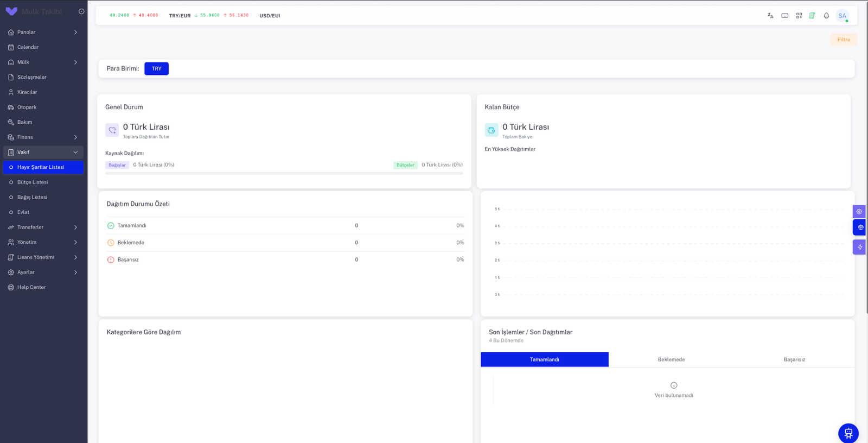
Task: Go to Sözleşmeler page
Action: click(43, 77)
